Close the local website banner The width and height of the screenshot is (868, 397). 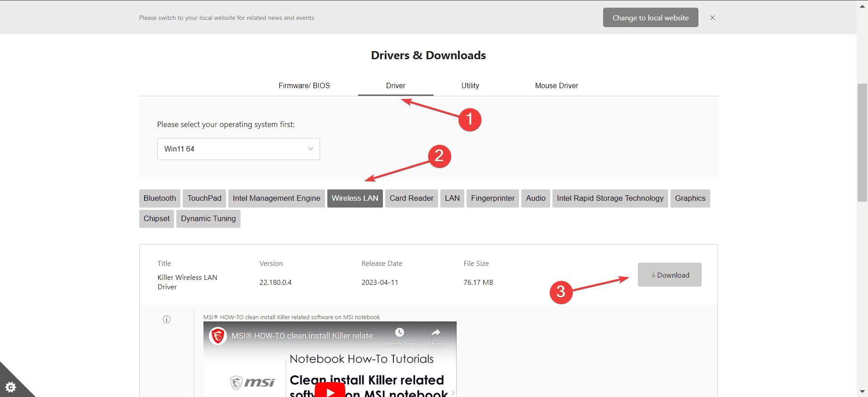(x=712, y=18)
